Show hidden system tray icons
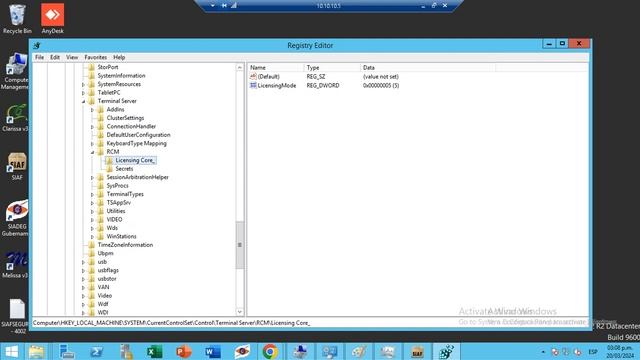 pos(543,352)
